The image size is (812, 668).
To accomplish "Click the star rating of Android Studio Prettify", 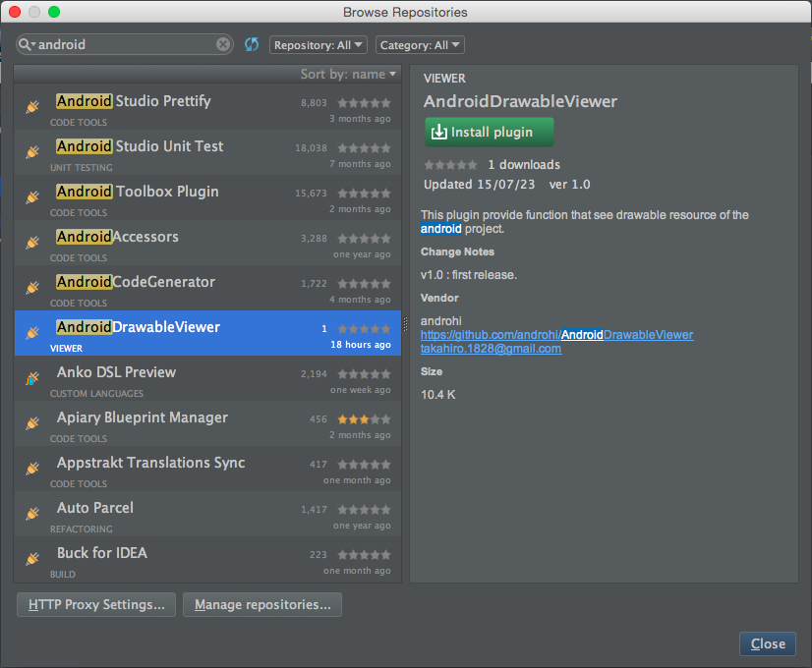I will pos(364,103).
